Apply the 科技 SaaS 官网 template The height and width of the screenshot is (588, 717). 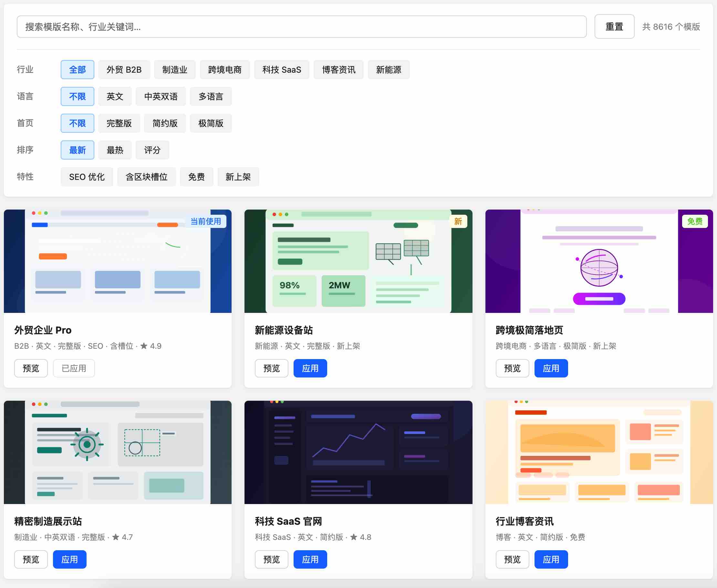[x=310, y=559]
